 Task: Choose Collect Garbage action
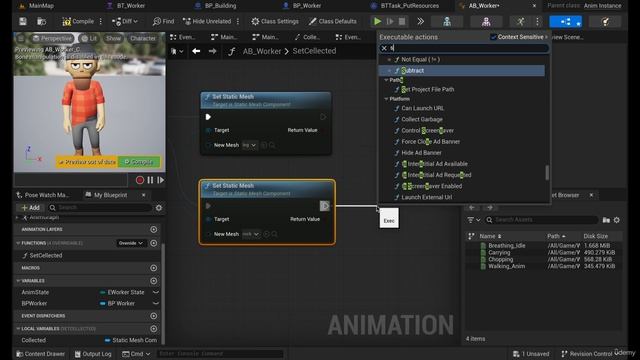[x=422, y=120]
